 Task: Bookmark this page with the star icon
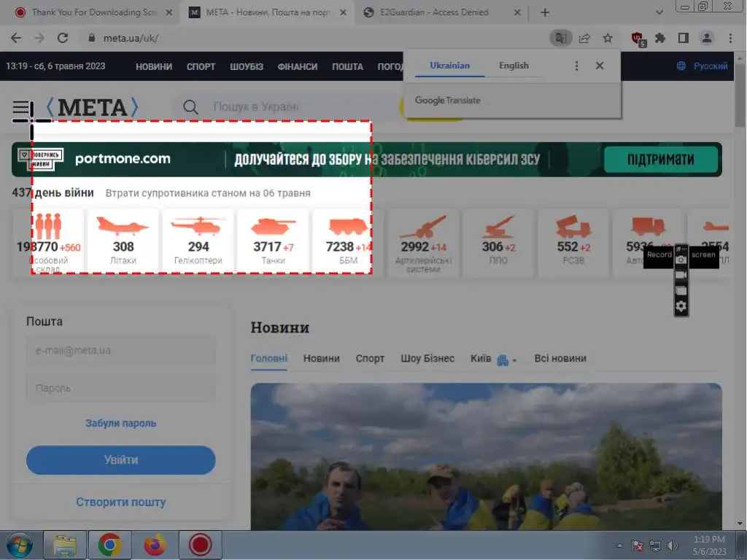[608, 38]
